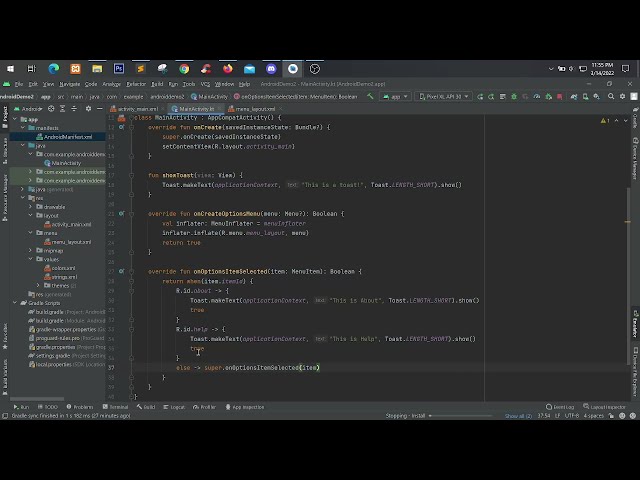
Task: Open the Problems tool window
Action: pyautogui.click(x=80, y=407)
